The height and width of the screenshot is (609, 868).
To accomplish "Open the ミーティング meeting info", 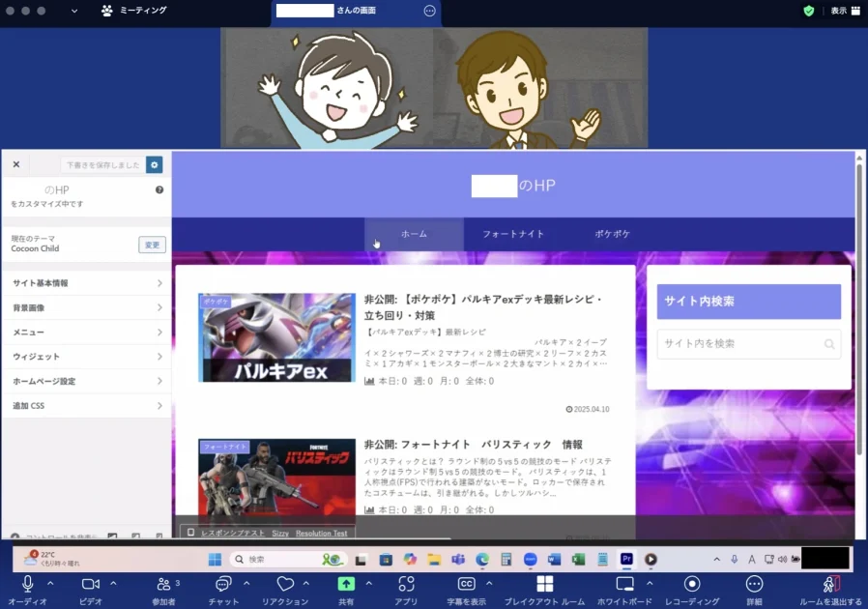I will [134, 11].
